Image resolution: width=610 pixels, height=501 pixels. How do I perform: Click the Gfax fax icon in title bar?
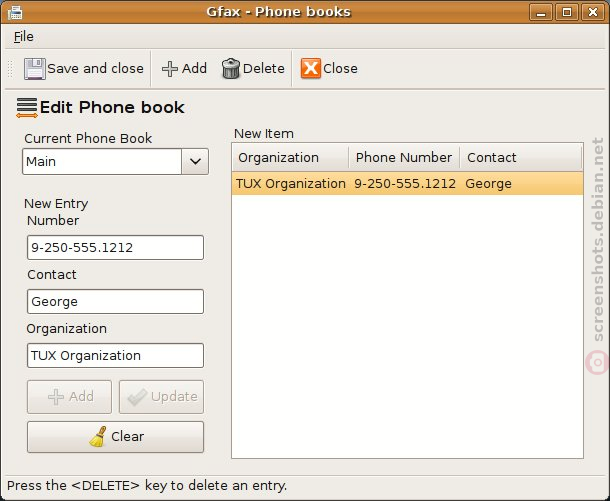(x=15, y=12)
